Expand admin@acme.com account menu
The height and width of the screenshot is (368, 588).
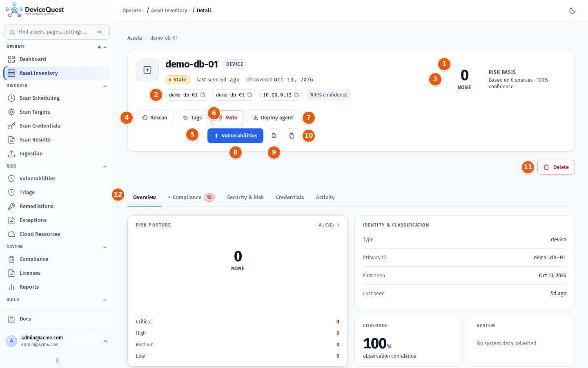pos(57,341)
